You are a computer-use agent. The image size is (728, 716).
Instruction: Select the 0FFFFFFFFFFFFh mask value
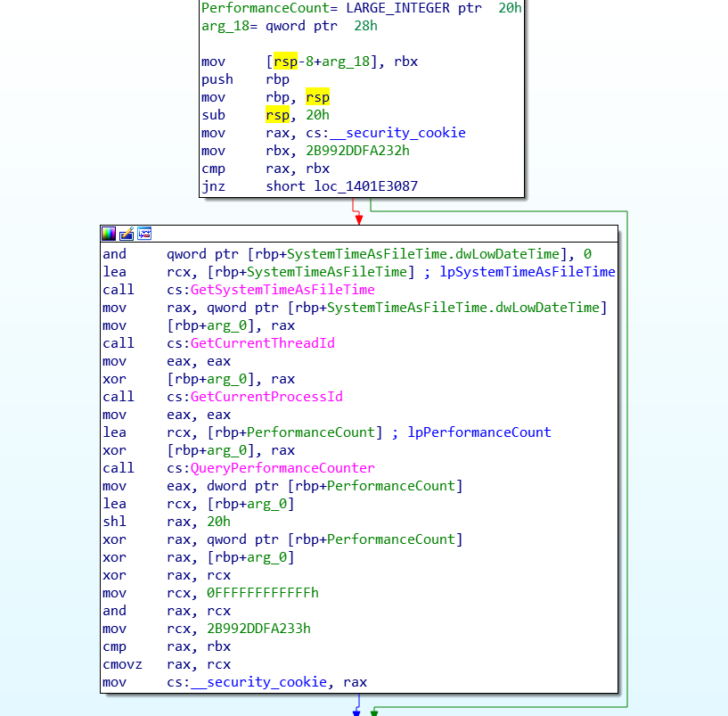point(263,593)
